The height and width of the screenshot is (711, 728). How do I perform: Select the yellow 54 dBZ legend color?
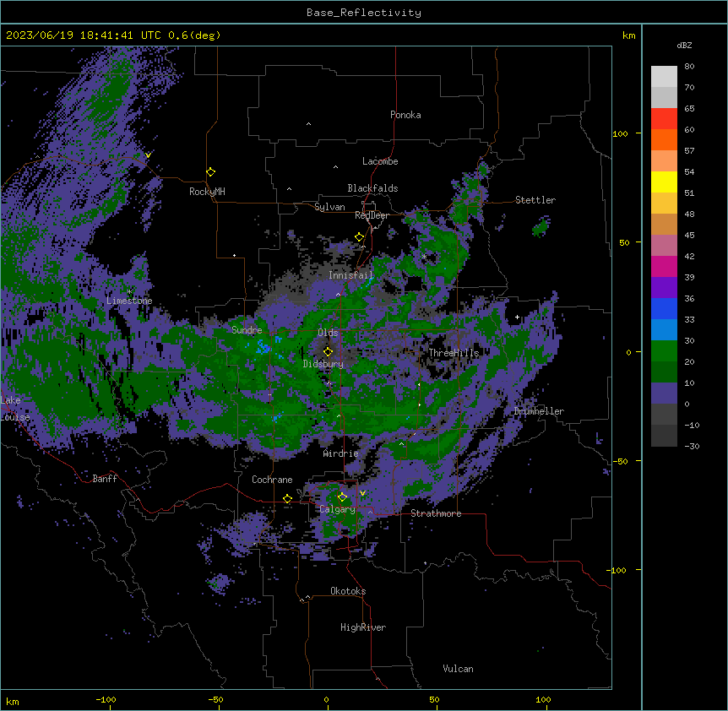[664, 182]
